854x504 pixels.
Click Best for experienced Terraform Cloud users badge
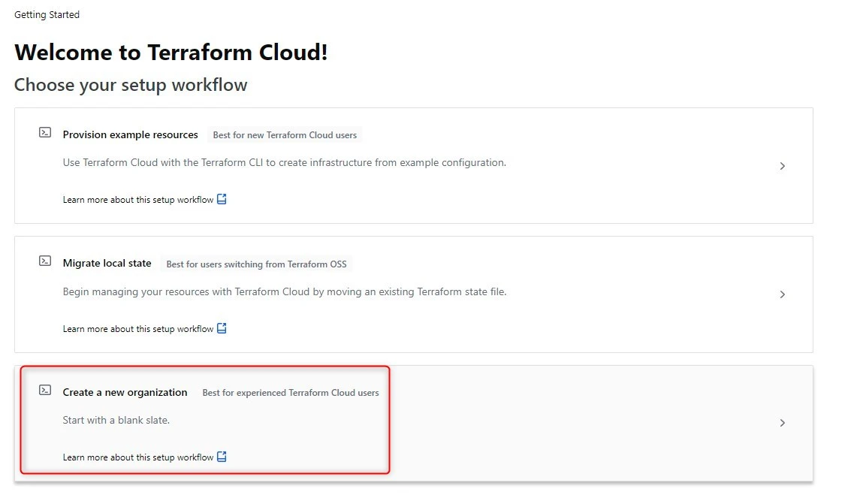pyautogui.click(x=291, y=393)
